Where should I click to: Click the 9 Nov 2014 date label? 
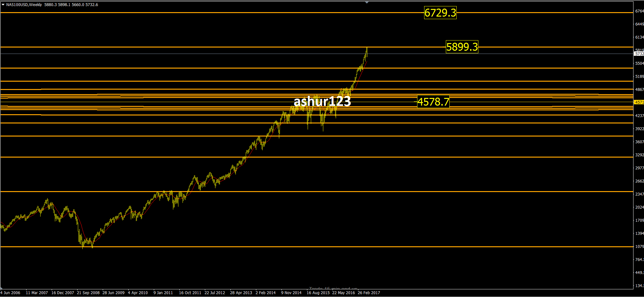pyautogui.click(x=291, y=293)
